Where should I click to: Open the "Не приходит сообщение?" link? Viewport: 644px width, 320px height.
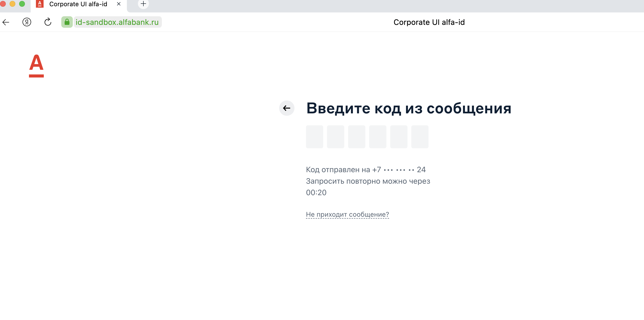pyautogui.click(x=347, y=214)
